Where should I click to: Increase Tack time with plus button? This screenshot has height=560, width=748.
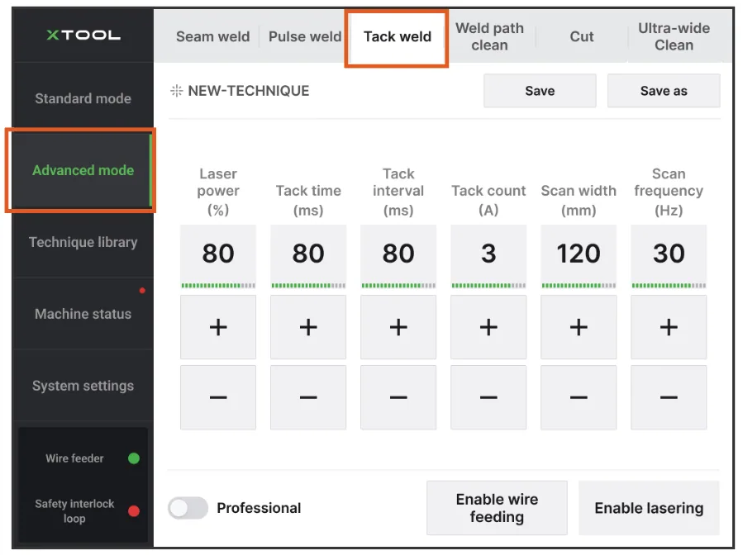[x=308, y=327]
